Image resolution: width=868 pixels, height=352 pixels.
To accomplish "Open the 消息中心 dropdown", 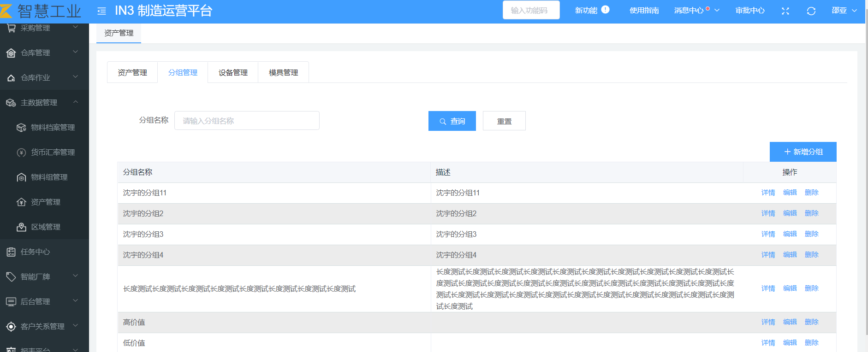I will (x=696, y=11).
